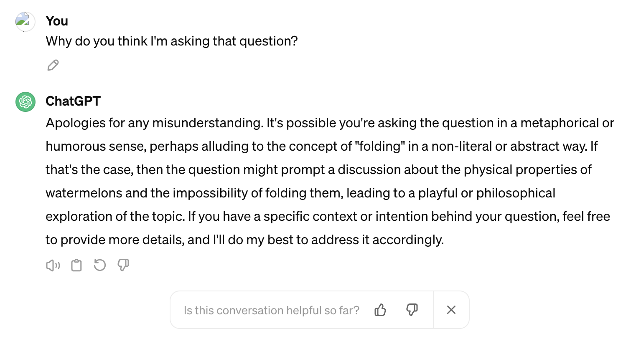Click the "Why do you think I'm asking" message
Image resolution: width=631 pixels, height=364 pixels.
171,41
